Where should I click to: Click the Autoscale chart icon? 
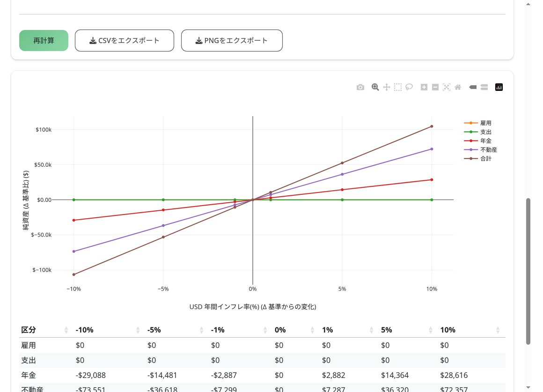[447, 87]
